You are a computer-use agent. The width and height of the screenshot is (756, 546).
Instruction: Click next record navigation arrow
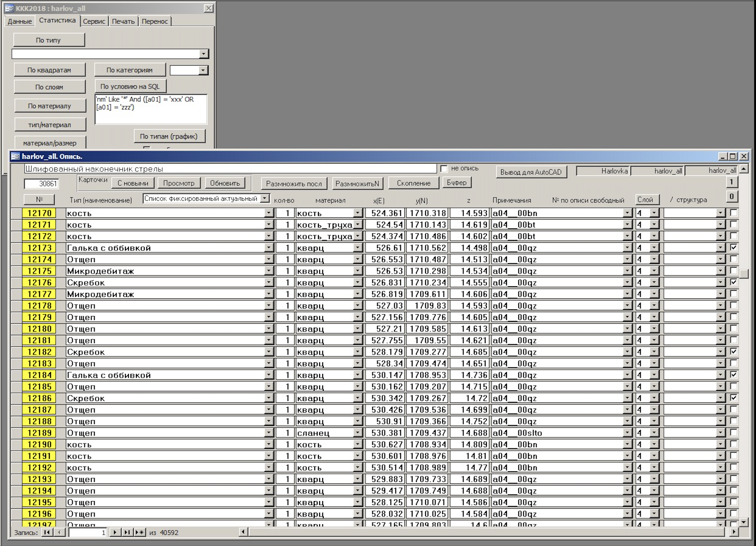(x=115, y=532)
